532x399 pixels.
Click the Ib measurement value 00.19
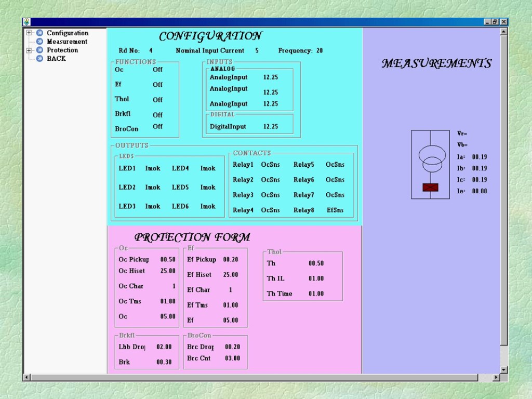(x=480, y=168)
